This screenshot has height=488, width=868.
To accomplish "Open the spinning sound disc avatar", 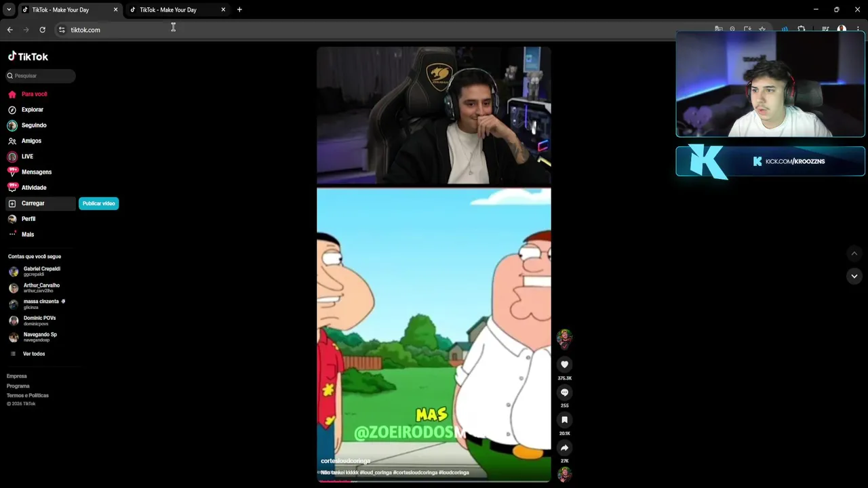I will pyautogui.click(x=564, y=474).
